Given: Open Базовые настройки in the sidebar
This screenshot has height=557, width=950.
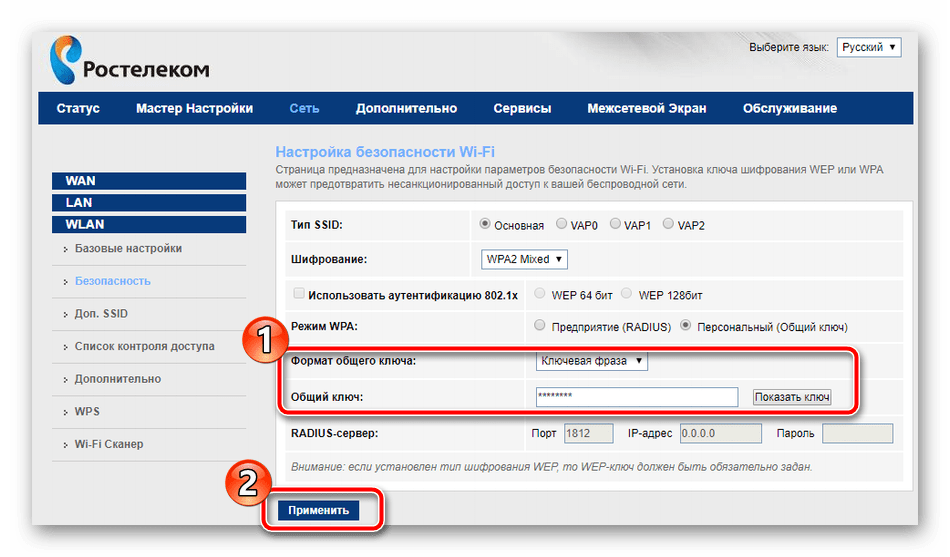Looking at the screenshot, I should (128, 249).
